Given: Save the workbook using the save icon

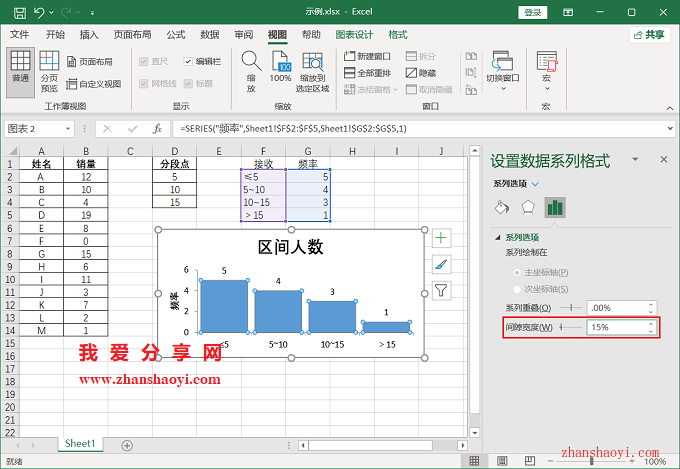Looking at the screenshot, I should [x=20, y=13].
